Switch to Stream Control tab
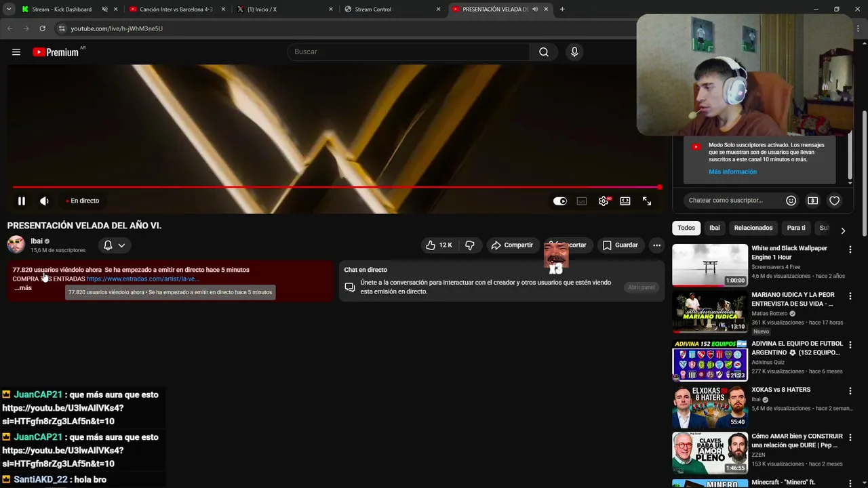This screenshot has width=868, height=488. pos(373,9)
